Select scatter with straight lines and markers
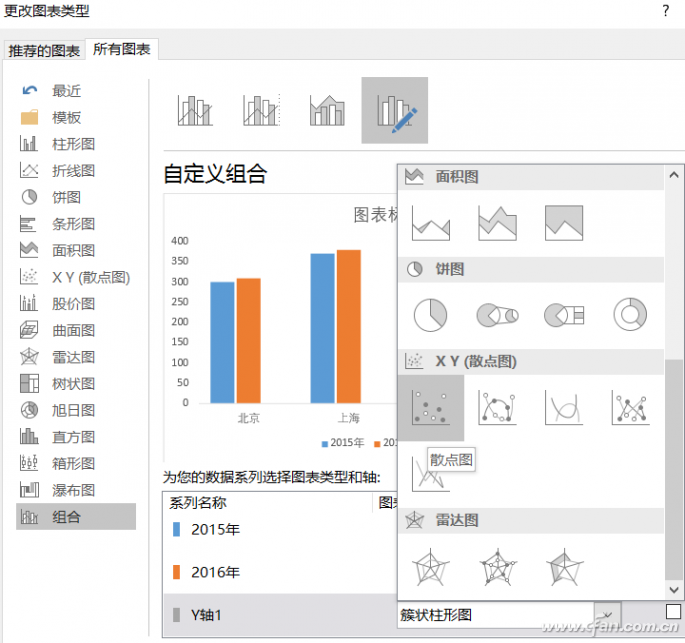 pyautogui.click(x=630, y=408)
